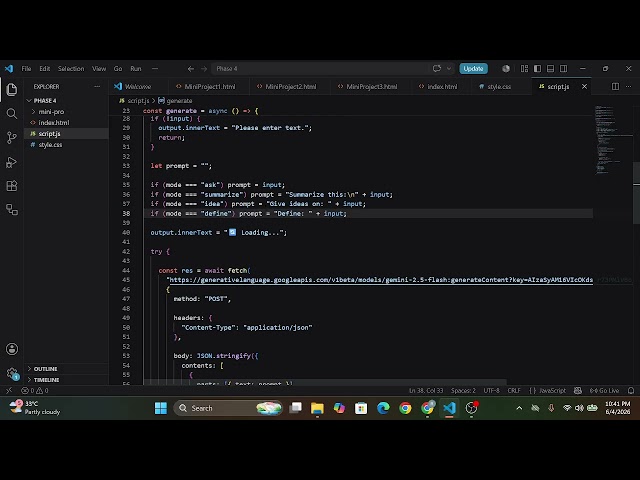Change end of line via CRLF
Image resolution: width=640 pixels, height=480 pixels.
pos(514,391)
